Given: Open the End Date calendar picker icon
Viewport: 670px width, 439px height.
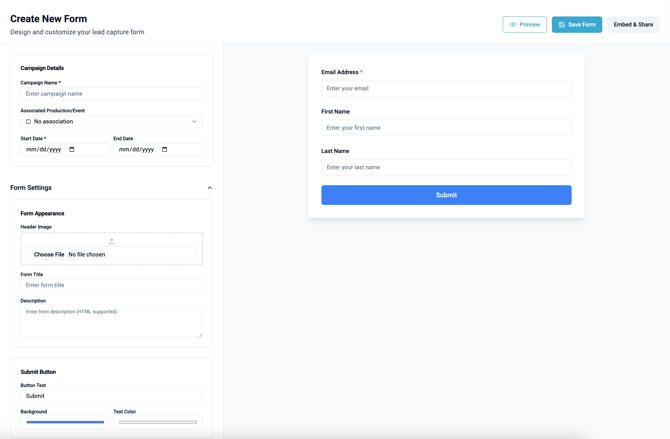Looking at the screenshot, I should [x=165, y=150].
